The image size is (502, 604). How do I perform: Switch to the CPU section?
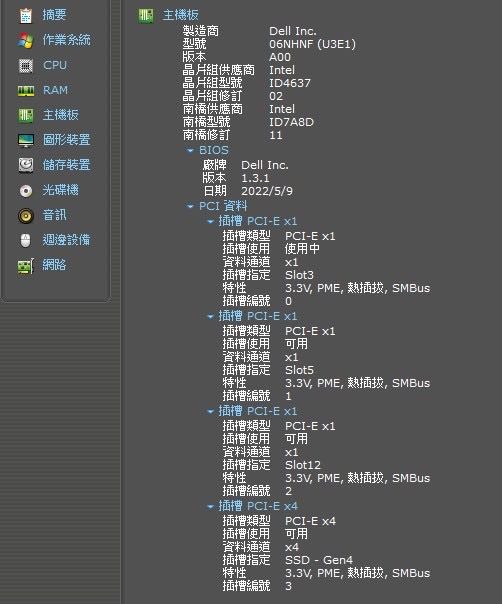click(55, 65)
